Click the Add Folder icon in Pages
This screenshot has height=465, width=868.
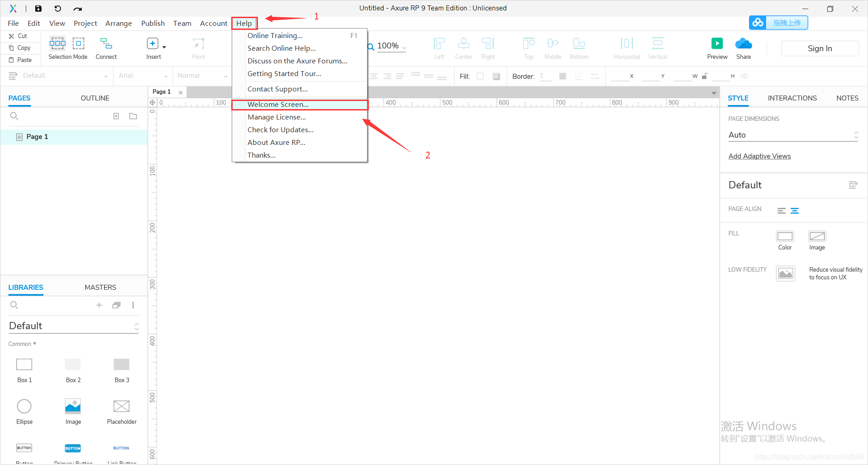tap(133, 116)
